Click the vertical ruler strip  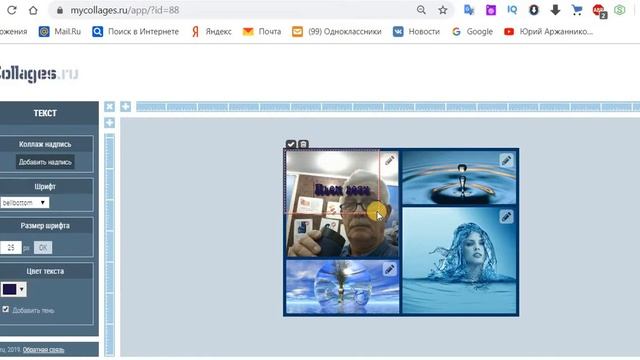109,245
